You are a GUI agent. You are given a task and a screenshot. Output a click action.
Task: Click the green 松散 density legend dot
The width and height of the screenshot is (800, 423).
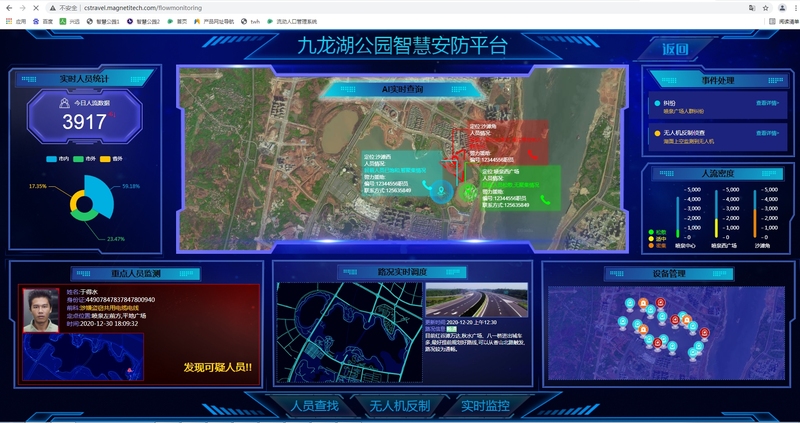(x=651, y=232)
